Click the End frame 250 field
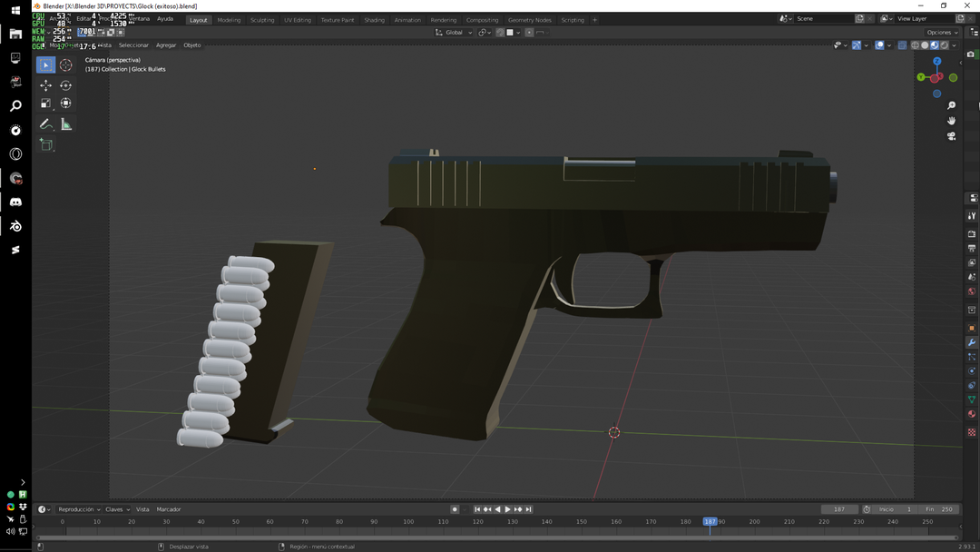 (x=940, y=509)
